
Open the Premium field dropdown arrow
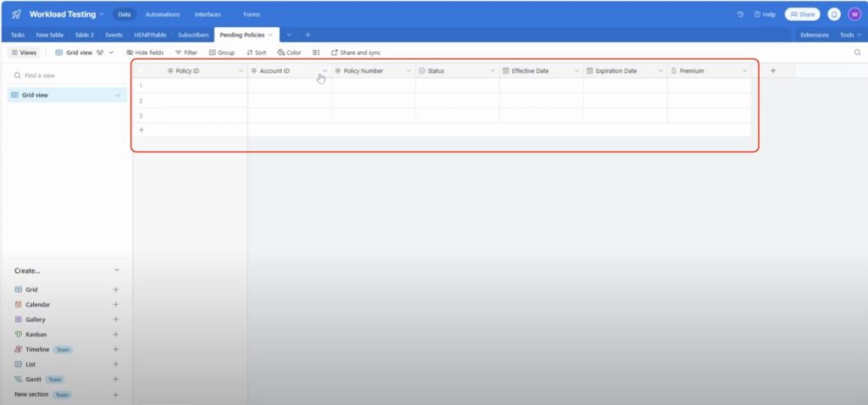pos(744,71)
